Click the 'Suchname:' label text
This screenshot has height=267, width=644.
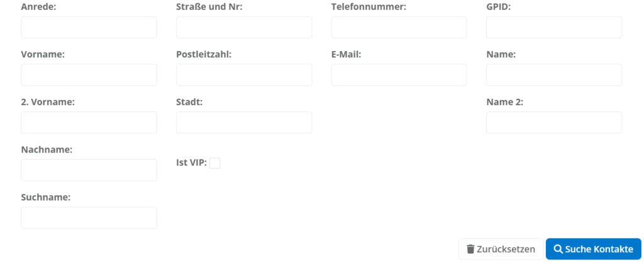(45, 197)
